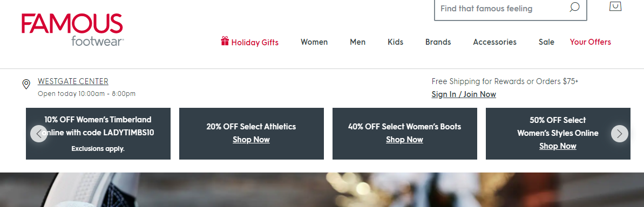This screenshot has width=644, height=207.
Task: Open the Sale menu
Action: click(547, 42)
